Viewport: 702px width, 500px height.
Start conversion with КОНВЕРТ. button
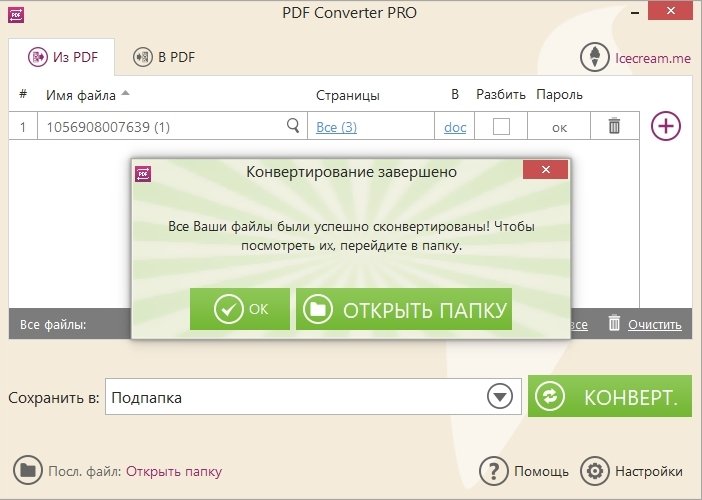pyautogui.click(x=610, y=396)
